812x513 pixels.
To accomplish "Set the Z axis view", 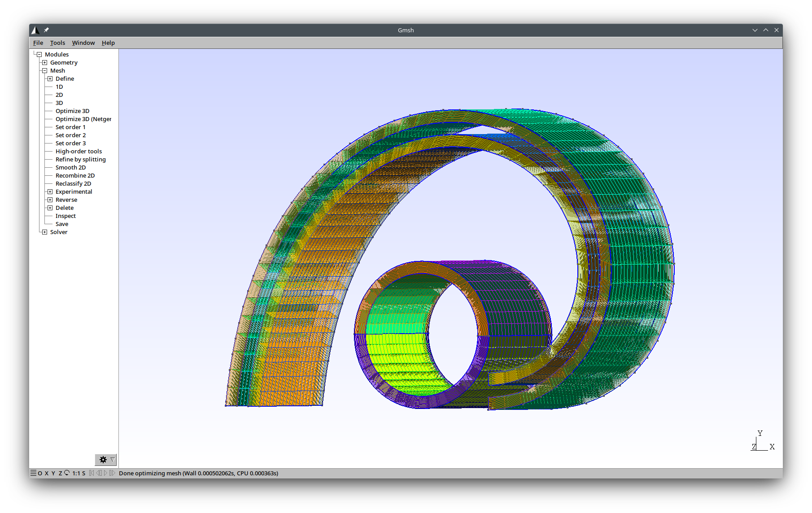I will click(60, 473).
